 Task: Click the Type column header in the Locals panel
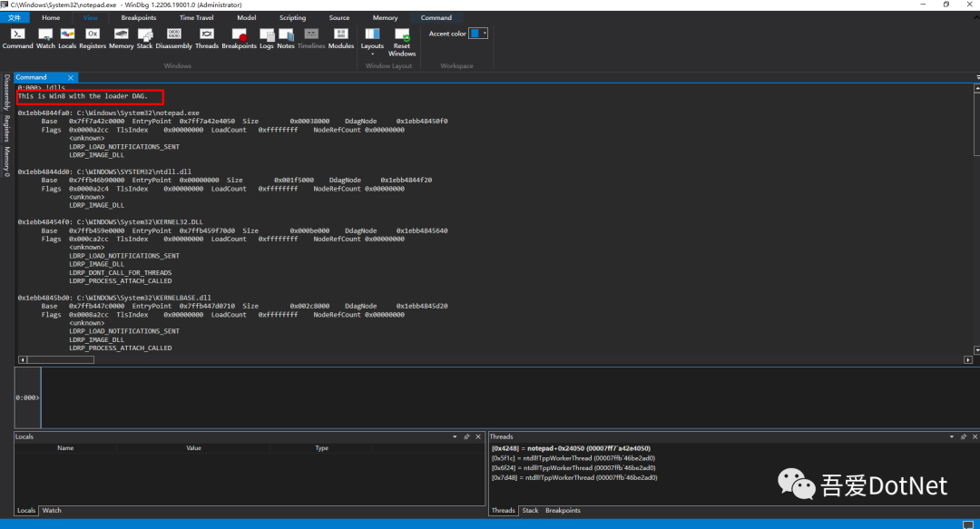[322, 448]
